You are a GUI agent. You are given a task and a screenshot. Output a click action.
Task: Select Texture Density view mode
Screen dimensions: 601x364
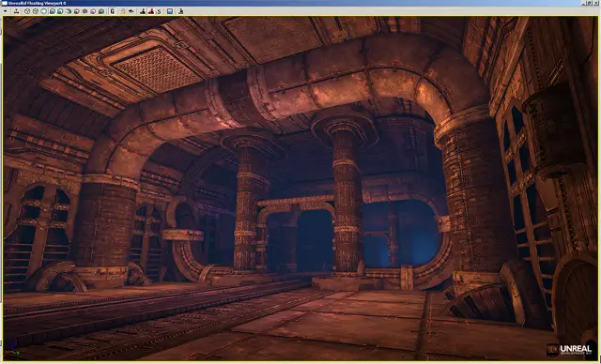pos(85,11)
